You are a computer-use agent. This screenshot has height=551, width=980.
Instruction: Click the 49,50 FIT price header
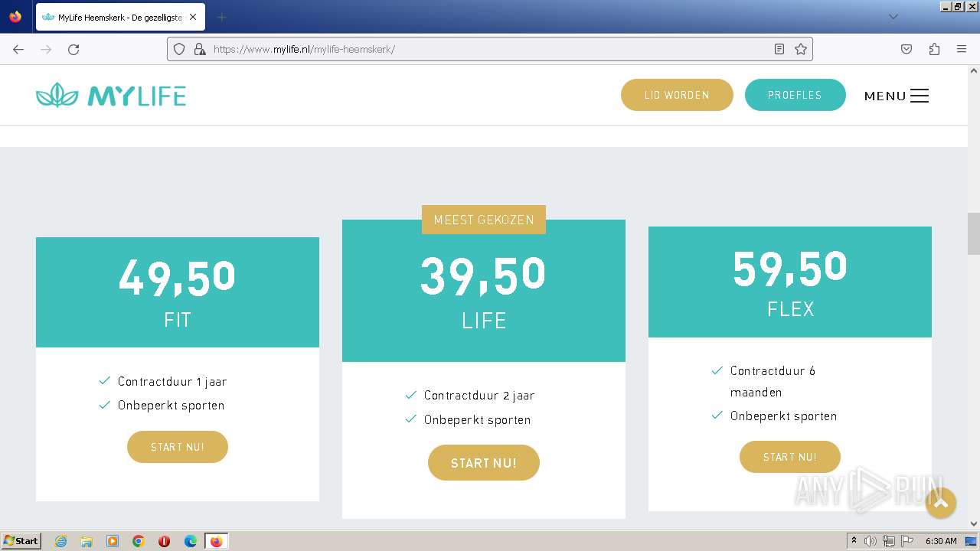pyautogui.click(x=178, y=292)
